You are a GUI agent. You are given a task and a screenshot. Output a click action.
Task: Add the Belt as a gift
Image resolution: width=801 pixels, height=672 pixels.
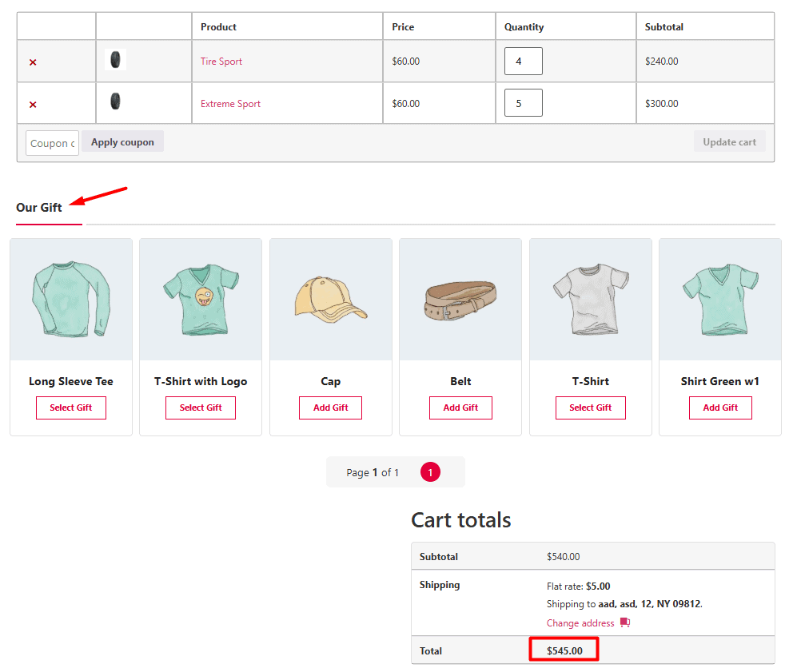point(460,408)
